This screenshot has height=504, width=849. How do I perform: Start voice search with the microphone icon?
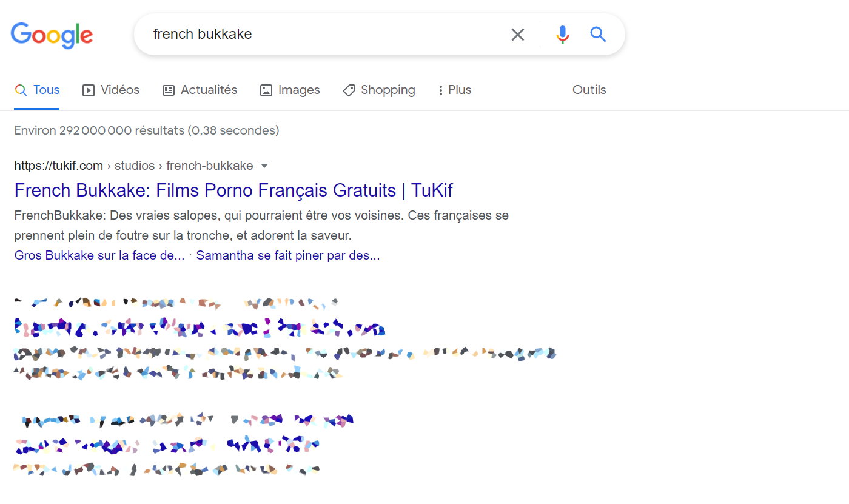[x=563, y=35]
